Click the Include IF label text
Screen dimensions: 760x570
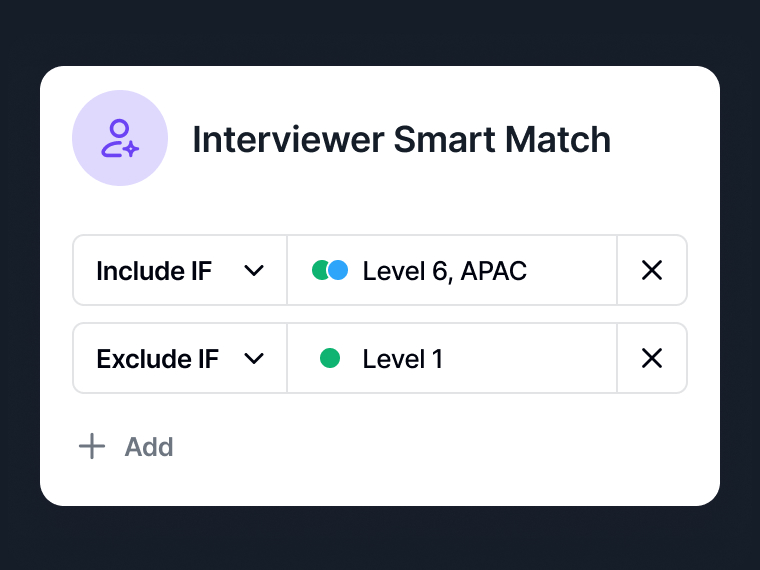154,271
